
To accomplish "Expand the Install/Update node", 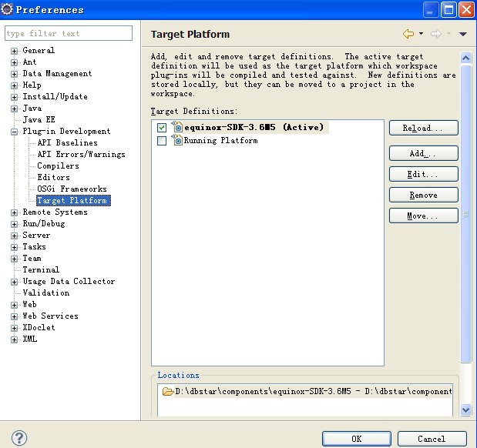I will (x=14, y=97).
